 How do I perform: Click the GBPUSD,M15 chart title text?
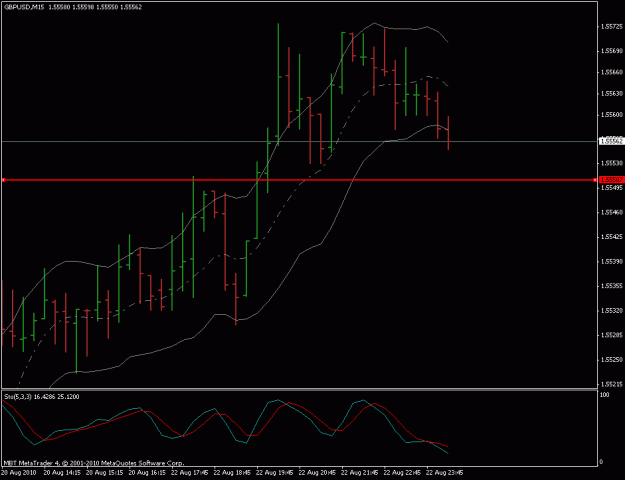[24, 7]
